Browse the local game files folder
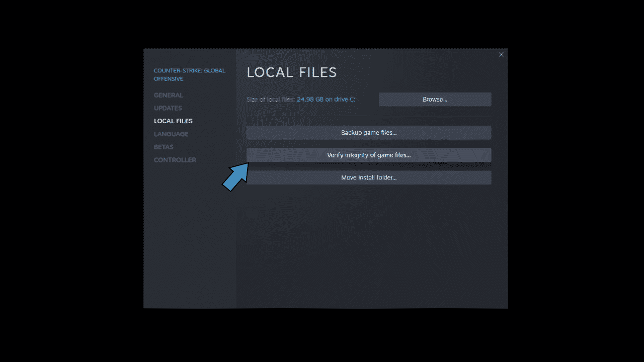 (434, 99)
